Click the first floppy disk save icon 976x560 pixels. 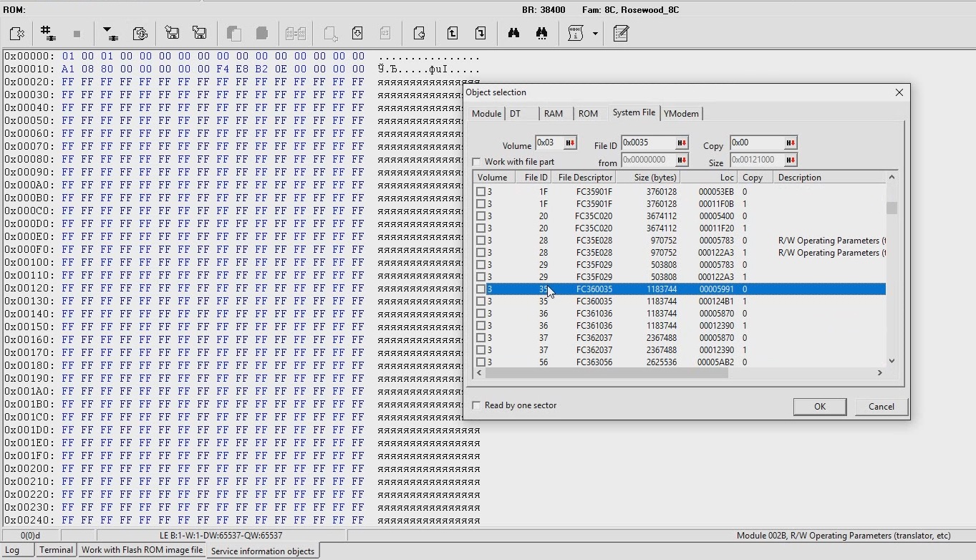(172, 34)
